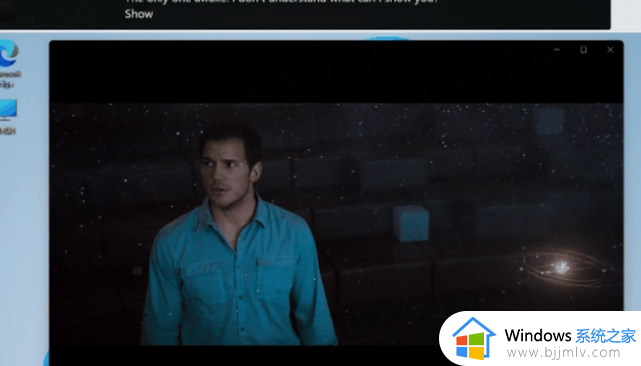Screen dimensions: 641x366
Task: Click the 'Show' text in top panel
Action: coord(139,14)
